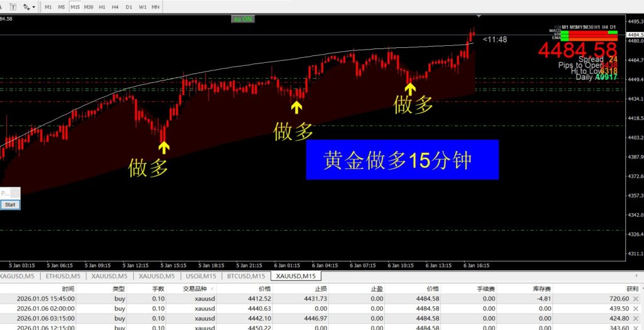Open the ETHUSD,M5 chart tab
Viewport: 644px width, 330px height.
point(63,276)
